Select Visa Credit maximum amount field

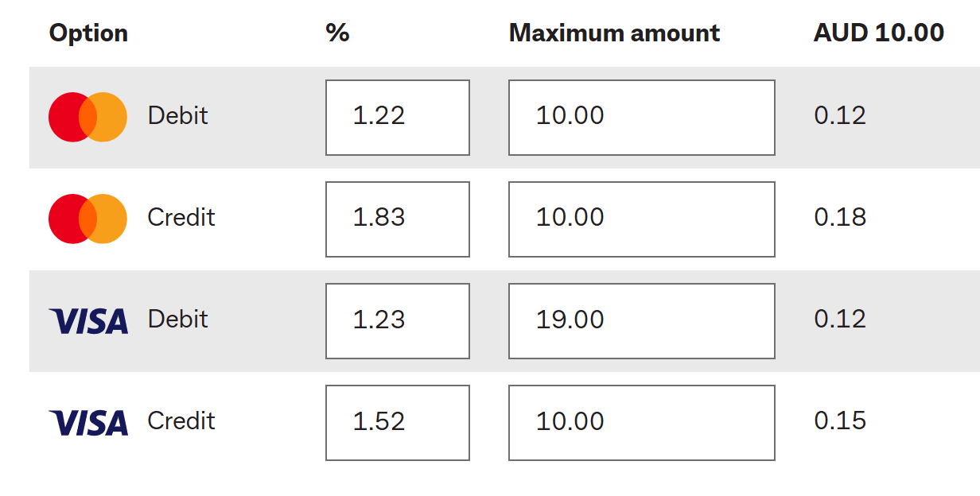click(x=641, y=422)
